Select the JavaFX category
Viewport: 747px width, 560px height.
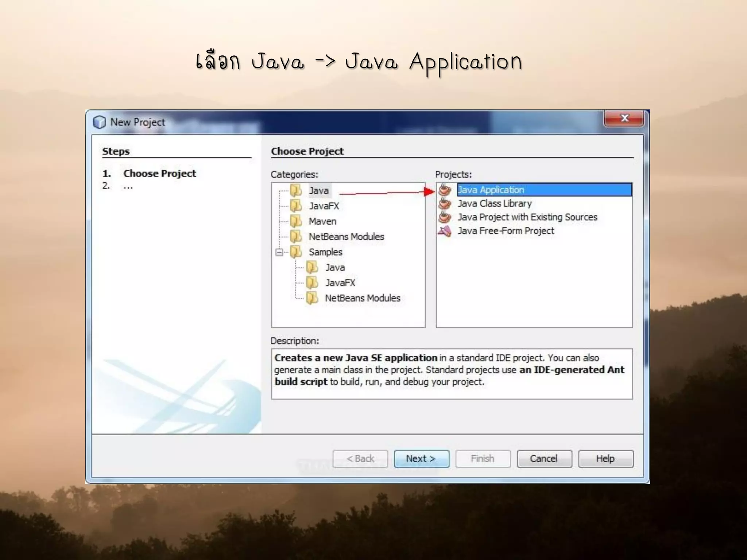324,206
